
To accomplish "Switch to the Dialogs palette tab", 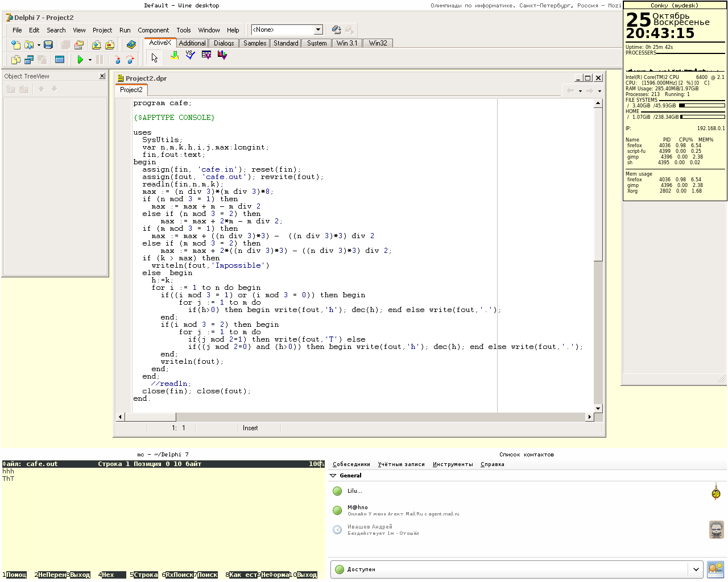I will click(x=224, y=43).
